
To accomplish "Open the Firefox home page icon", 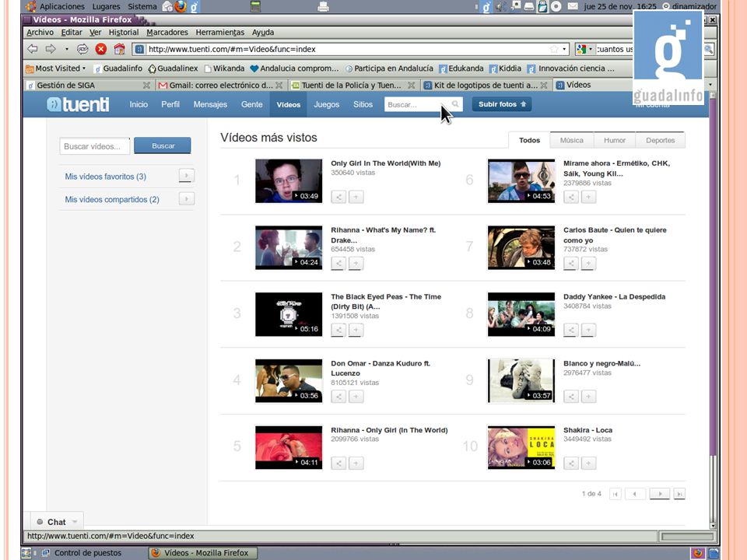I will pyautogui.click(x=119, y=49).
